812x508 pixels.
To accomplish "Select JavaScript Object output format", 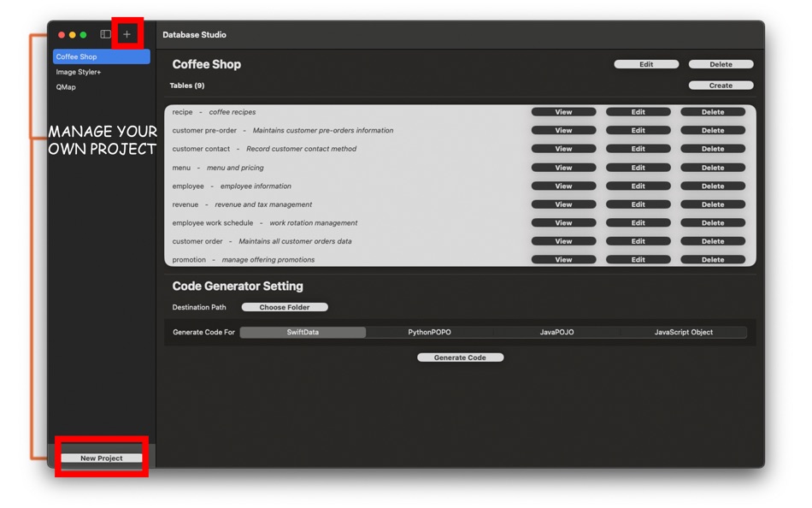I will click(684, 331).
